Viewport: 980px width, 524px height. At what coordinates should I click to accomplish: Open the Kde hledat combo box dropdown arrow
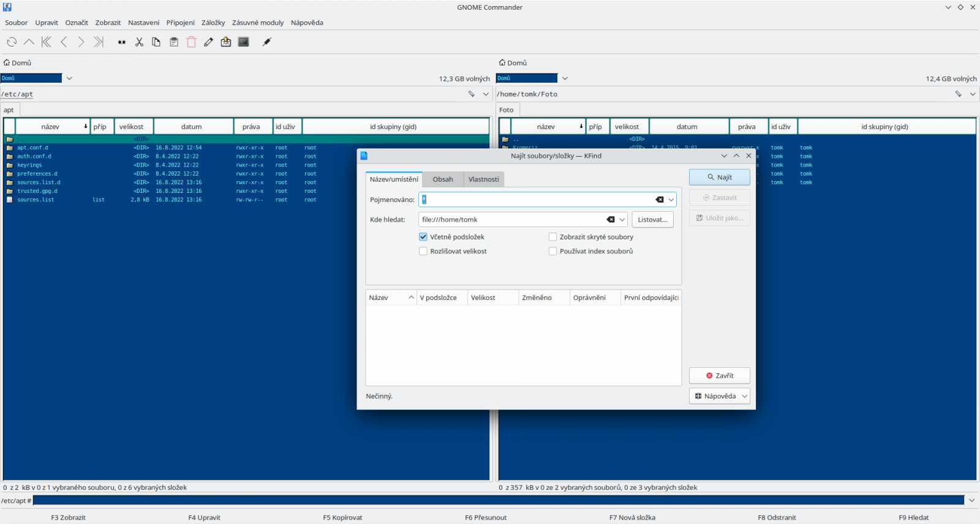[x=622, y=220]
